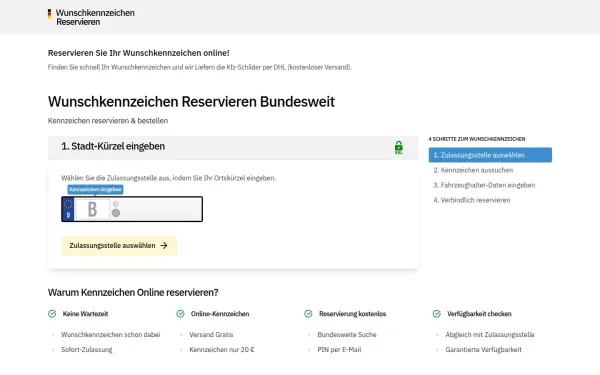Click the Reservierung kostenlos label
600x375 pixels.
[x=352, y=314]
